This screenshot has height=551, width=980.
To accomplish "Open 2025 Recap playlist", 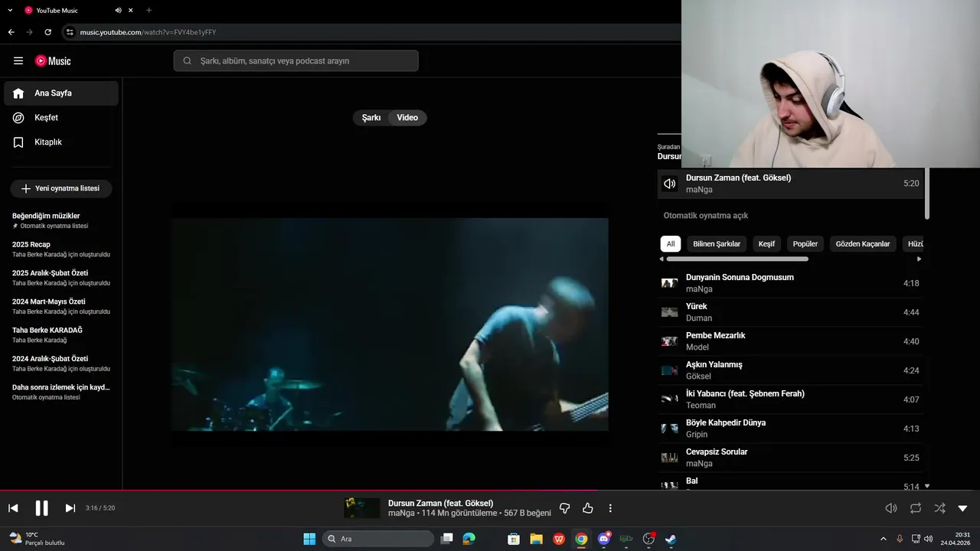I will [61, 249].
